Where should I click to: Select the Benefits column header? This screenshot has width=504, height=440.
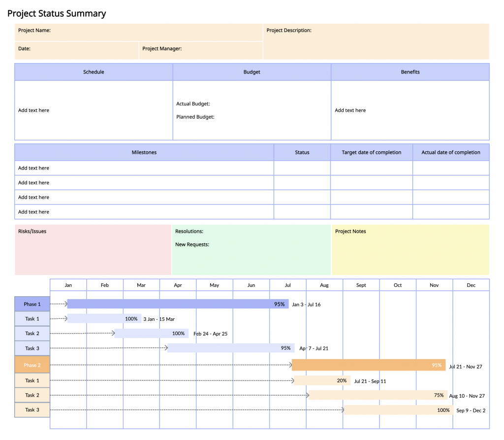pos(410,72)
